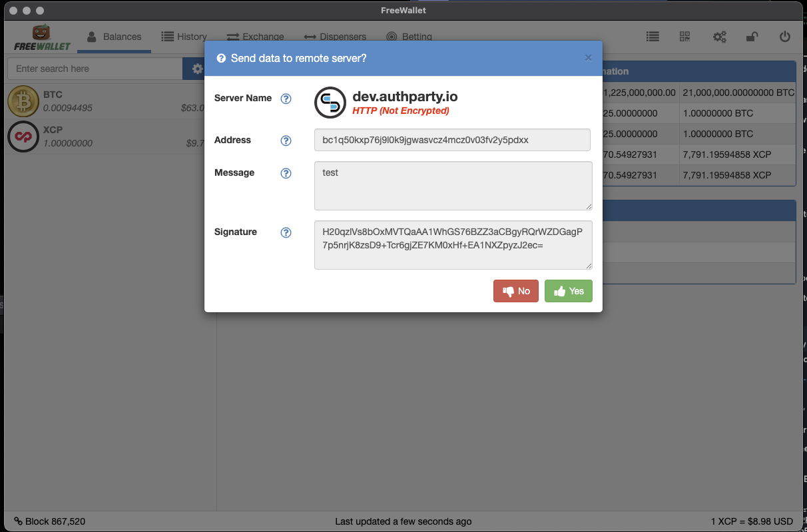Open the Balances tab
Image resolution: width=807 pixels, height=532 pixels.
(114, 37)
